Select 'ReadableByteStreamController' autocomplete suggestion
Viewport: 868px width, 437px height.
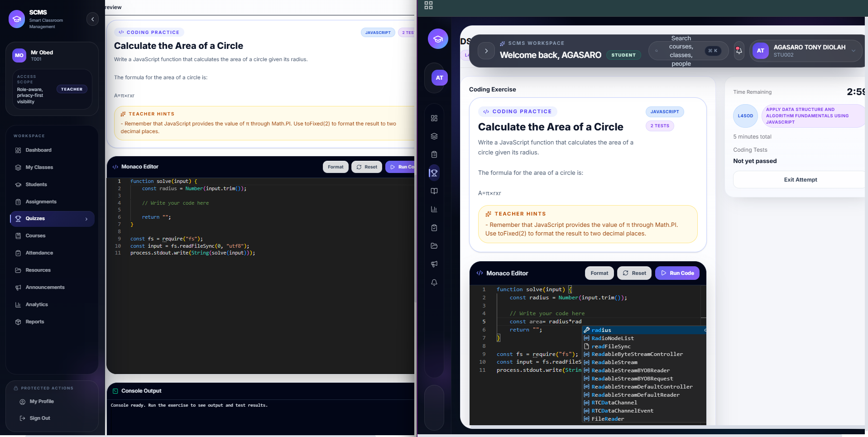coord(644,354)
